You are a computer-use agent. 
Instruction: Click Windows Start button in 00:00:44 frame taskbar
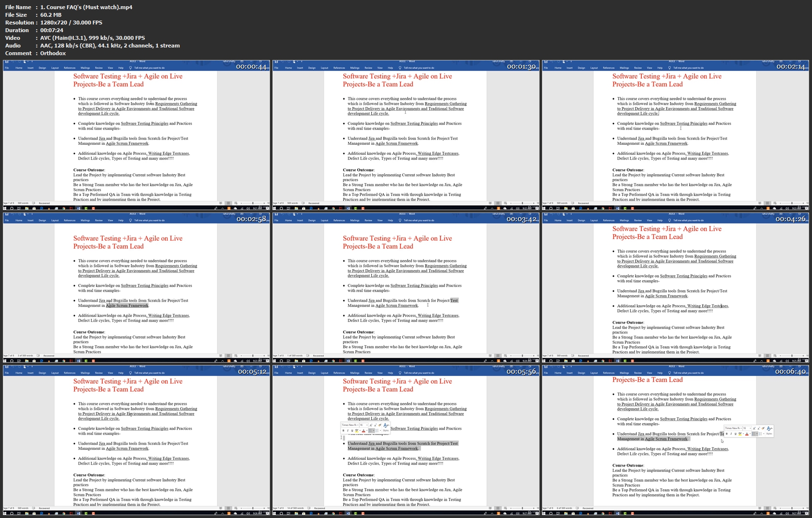pyautogui.click(x=5, y=208)
